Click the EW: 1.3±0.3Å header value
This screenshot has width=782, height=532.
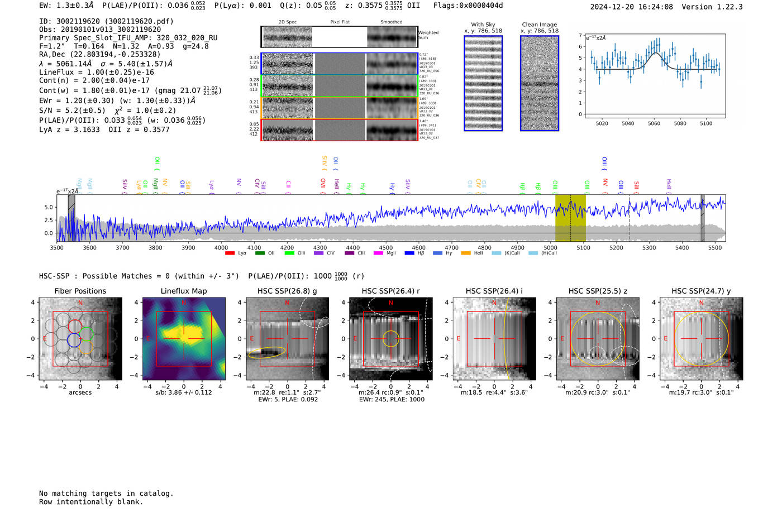coord(66,6)
